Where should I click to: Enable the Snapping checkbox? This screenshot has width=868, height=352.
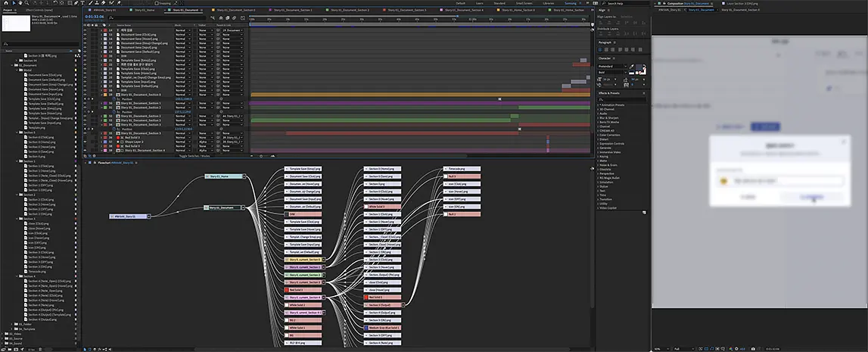(x=157, y=3)
